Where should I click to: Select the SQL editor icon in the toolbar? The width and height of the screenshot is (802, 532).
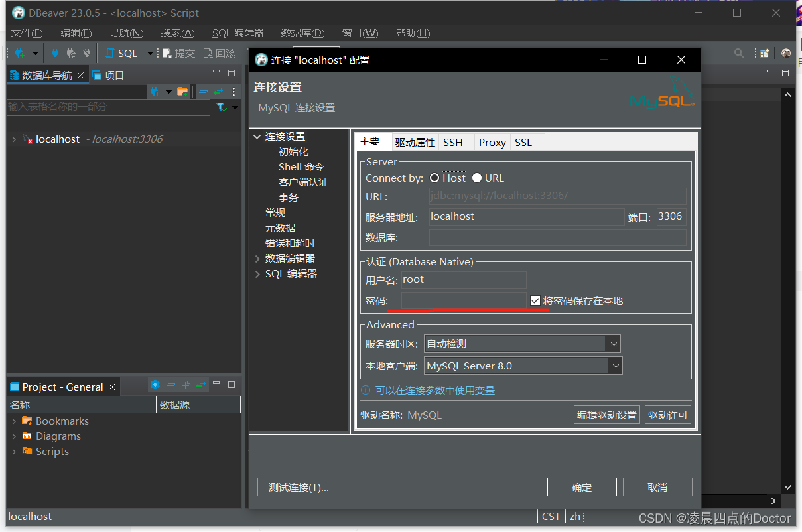109,53
